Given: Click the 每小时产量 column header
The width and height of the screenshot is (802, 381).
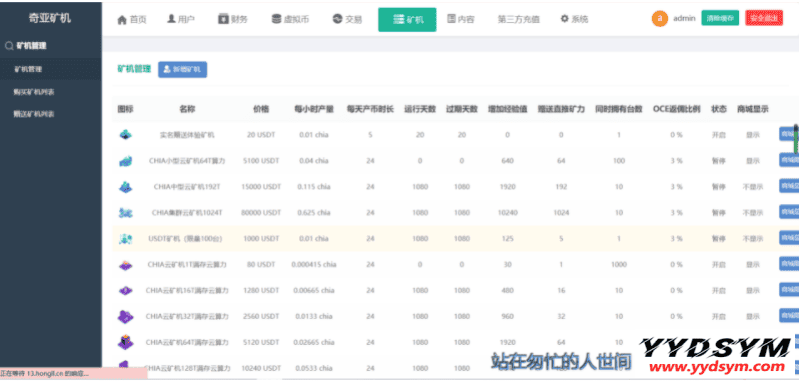Looking at the screenshot, I should pos(314,109).
